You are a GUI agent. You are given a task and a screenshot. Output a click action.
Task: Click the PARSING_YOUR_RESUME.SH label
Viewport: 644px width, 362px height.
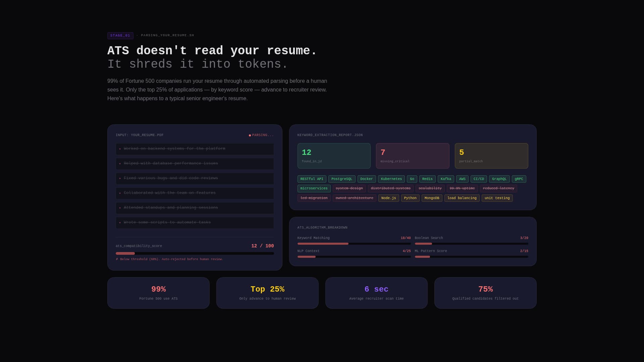(167, 36)
